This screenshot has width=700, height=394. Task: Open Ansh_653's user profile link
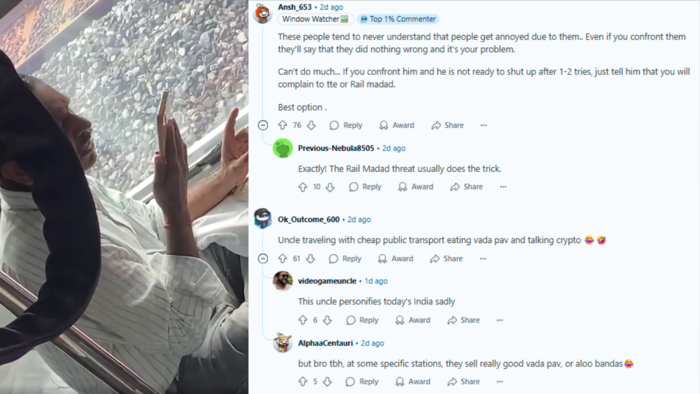coord(295,7)
